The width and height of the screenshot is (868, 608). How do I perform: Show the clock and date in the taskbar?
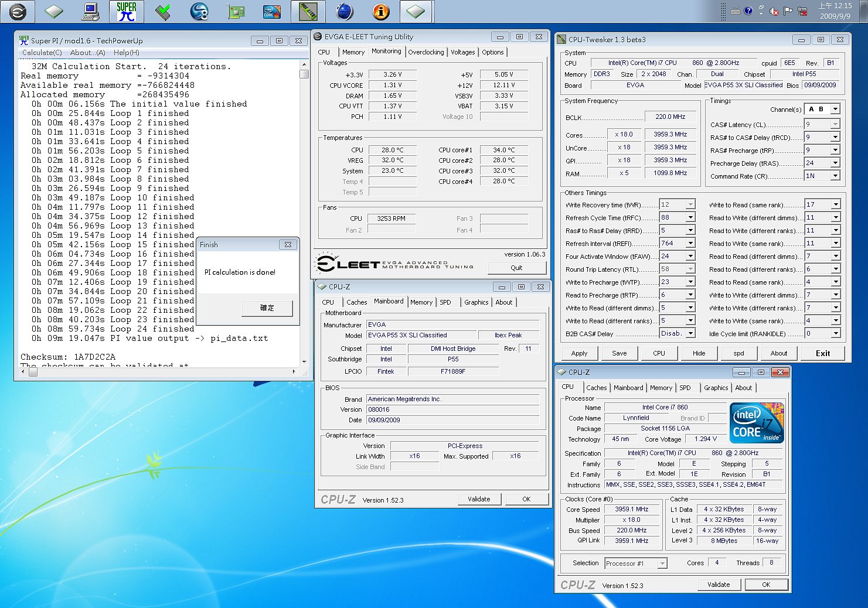[835, 11]
